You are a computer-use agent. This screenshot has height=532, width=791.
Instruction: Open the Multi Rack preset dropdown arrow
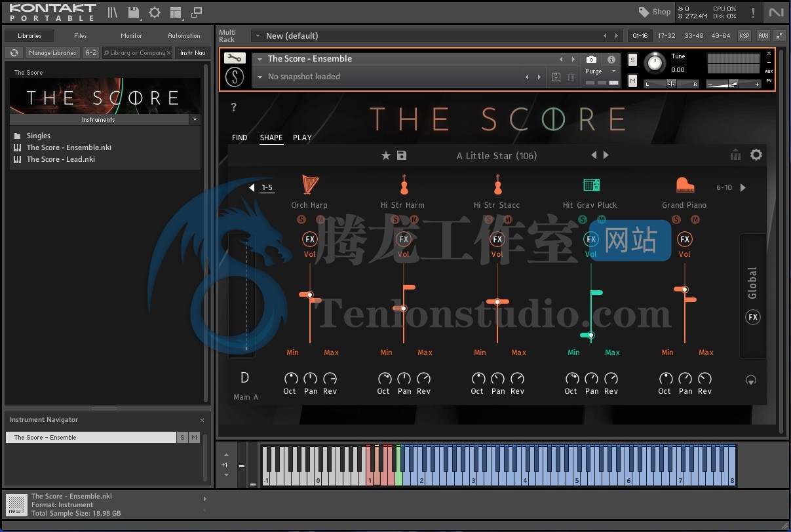(258, 36)
